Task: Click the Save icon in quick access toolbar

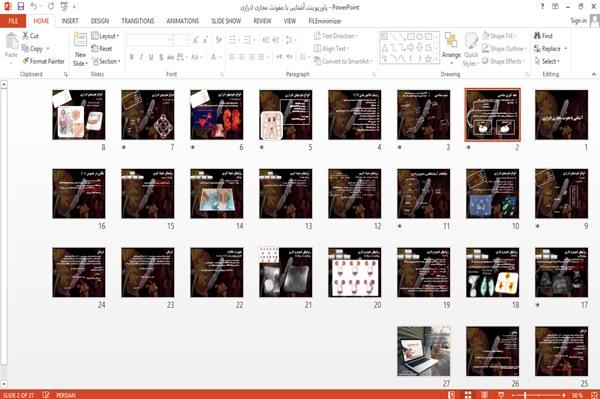Action: tap(21, 6)
